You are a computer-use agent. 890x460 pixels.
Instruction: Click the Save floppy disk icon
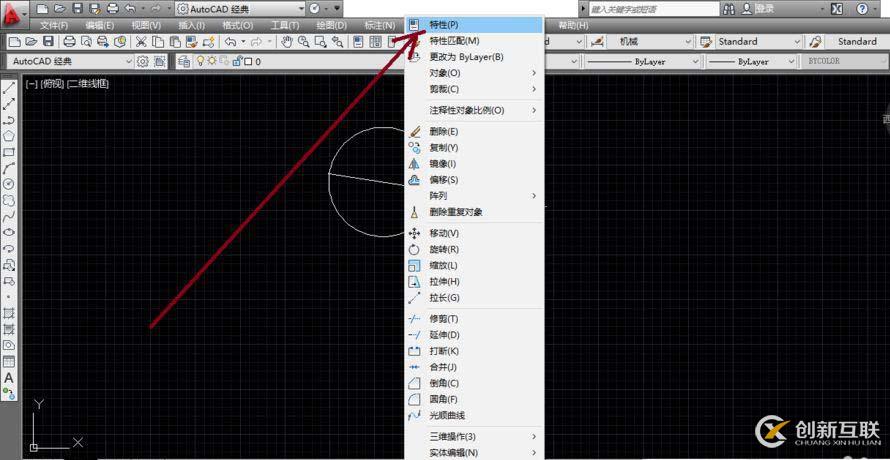(x=49, y=42)
